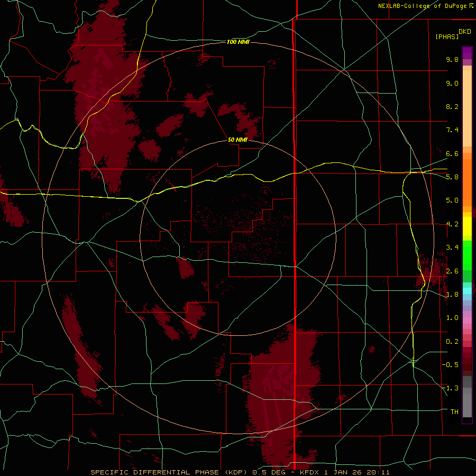The image size is (476, 476).
Task: Click the thick red vertical state border line
Action: (x=295, y=237)
